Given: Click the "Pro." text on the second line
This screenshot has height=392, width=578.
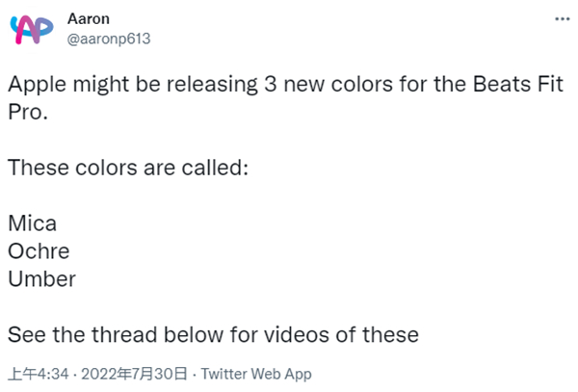Looking at the screenshot, I should tap(28, 111).
